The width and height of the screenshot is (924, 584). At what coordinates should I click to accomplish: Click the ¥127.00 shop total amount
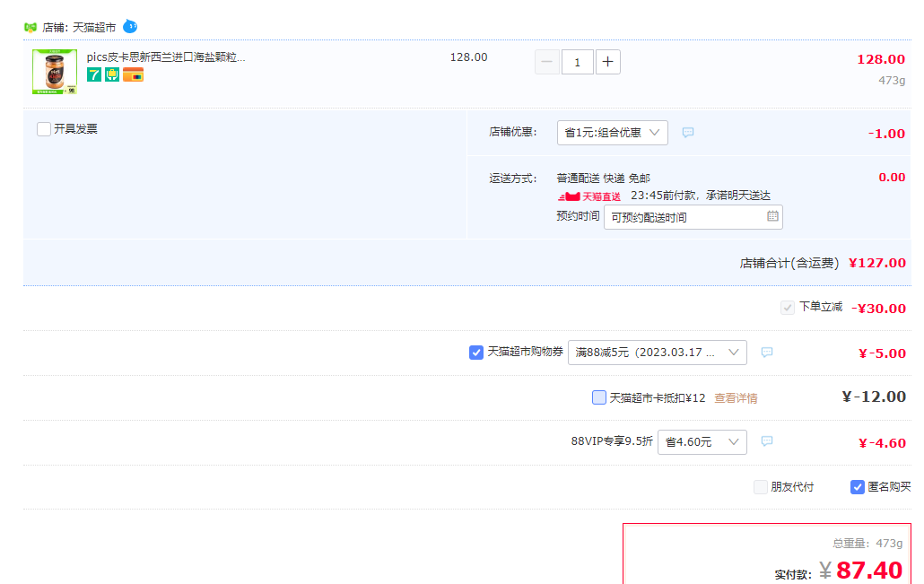pos(876,263)
